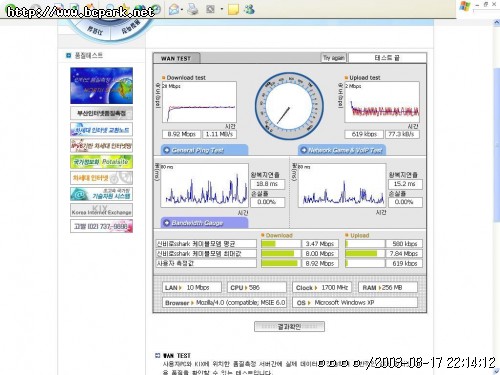Viewport: 500px width, 375px height.
Task: Click the Upload test graph
Action: tap(382, 102)
